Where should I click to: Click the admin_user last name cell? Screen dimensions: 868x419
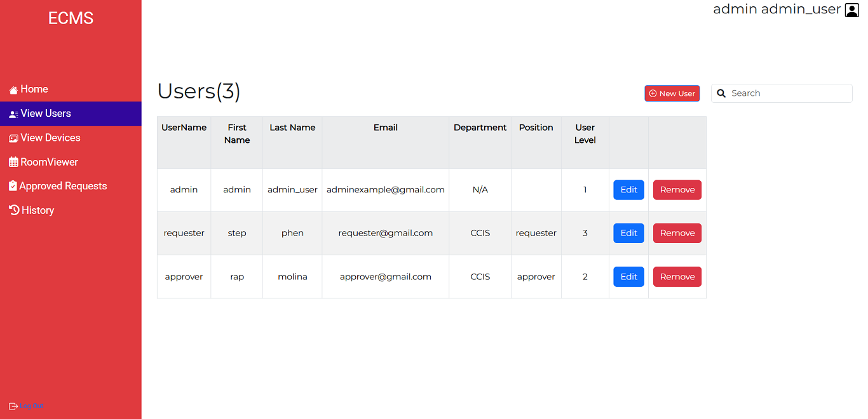tap(292, 190)
